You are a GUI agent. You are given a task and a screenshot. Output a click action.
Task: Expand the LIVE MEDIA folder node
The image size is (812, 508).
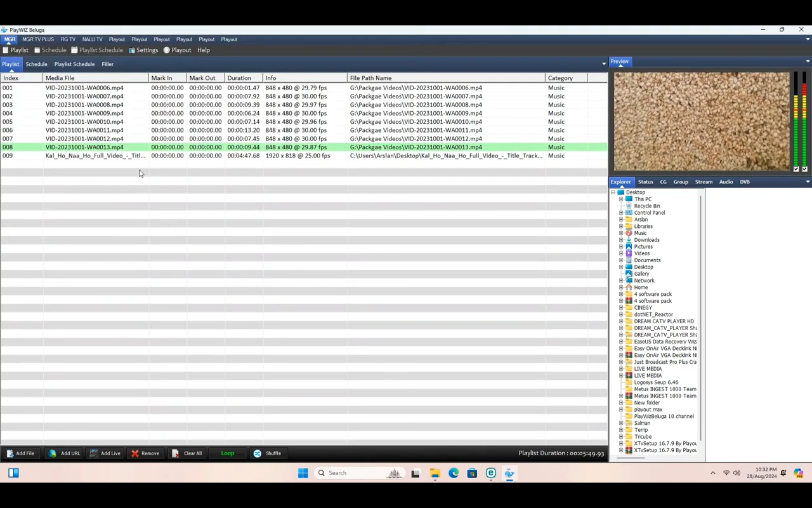tap(621, 369)
